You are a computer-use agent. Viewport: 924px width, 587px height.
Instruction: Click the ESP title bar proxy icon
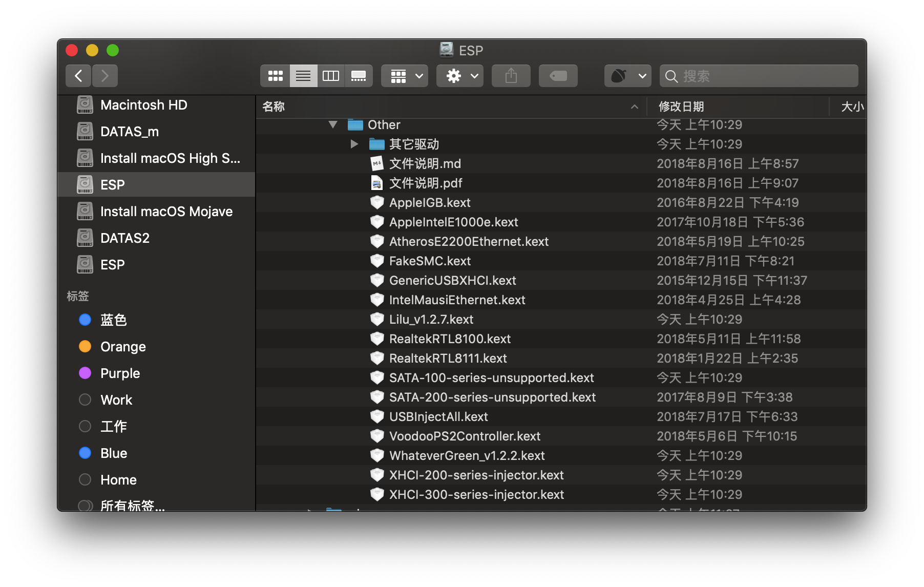pyautogui.click(x=447, y=50)
